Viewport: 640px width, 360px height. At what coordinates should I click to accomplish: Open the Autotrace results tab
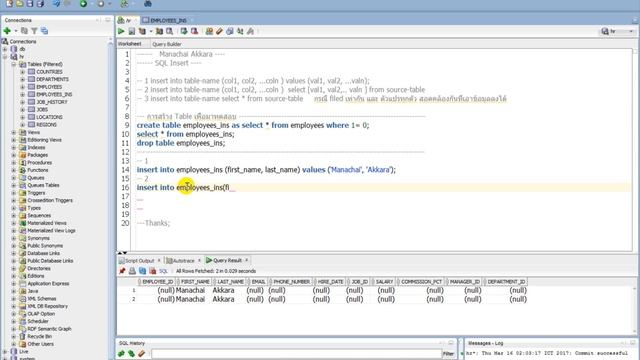pyautogui.click(x=183, y=260)
